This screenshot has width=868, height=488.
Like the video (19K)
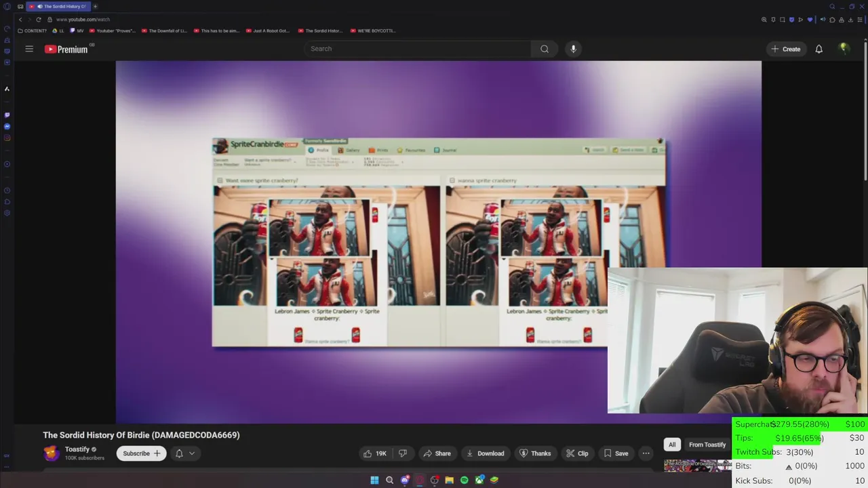coord(375,453)
